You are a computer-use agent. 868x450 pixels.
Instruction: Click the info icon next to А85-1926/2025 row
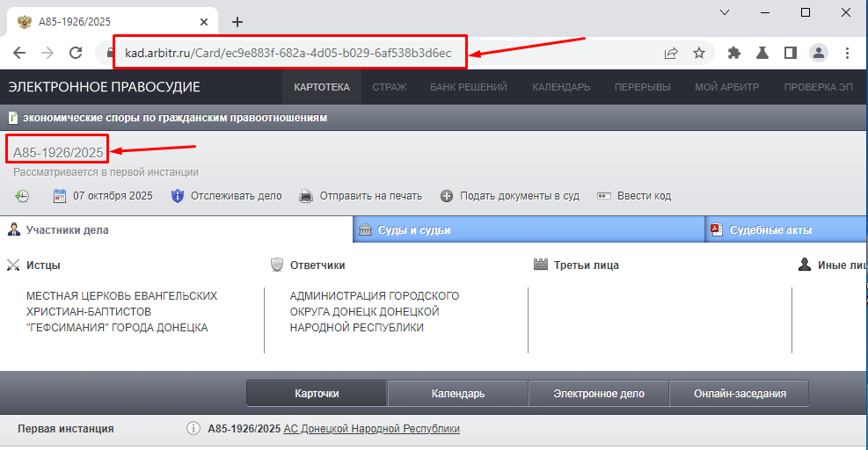(193, 429)
